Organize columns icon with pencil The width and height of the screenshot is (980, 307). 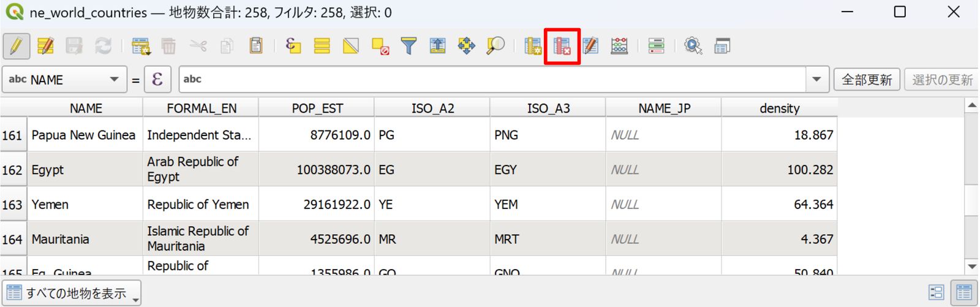(590, 46)
